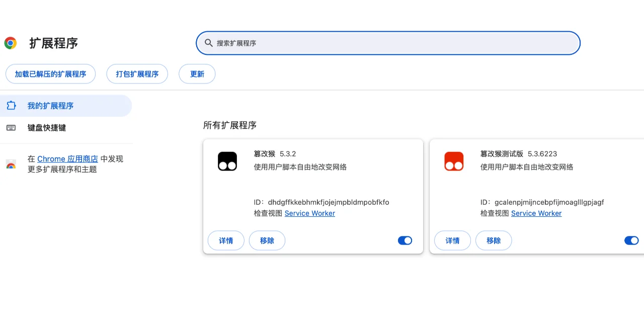Click the version number 5.3.6223

click(542, 154)
